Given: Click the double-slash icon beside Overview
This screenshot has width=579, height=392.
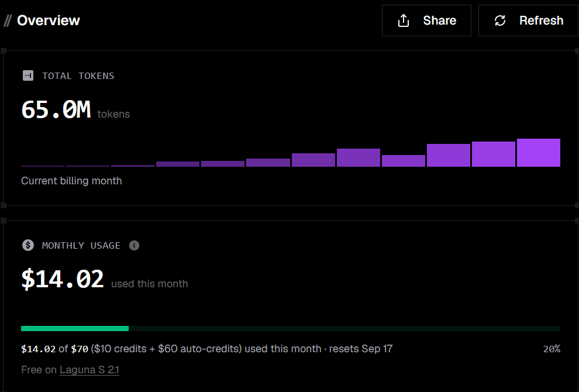Looking at the screenshot, I should coord(8,20).
